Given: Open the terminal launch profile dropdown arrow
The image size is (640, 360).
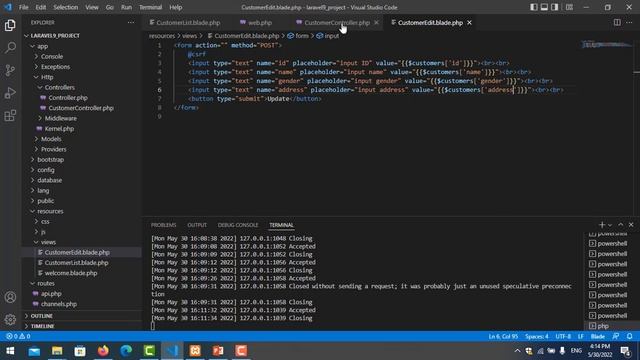Looking at the screenshot, I should coord(610,225).
